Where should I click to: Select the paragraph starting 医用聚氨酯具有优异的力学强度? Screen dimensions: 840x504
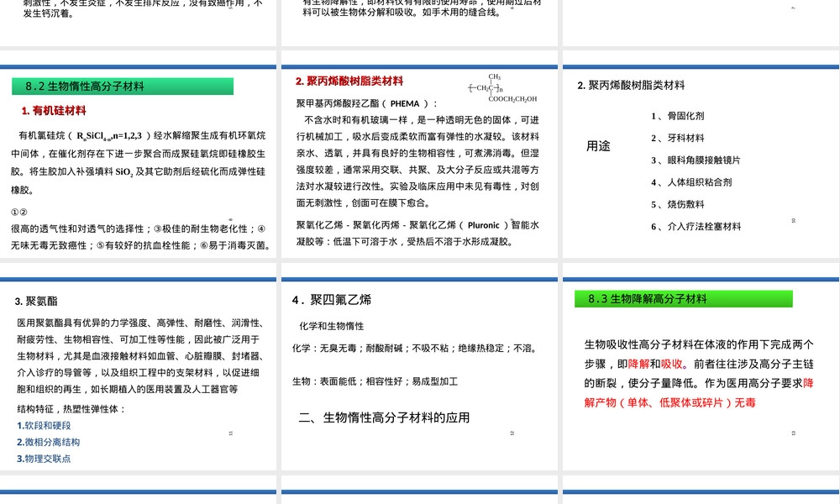coord(139,356)
